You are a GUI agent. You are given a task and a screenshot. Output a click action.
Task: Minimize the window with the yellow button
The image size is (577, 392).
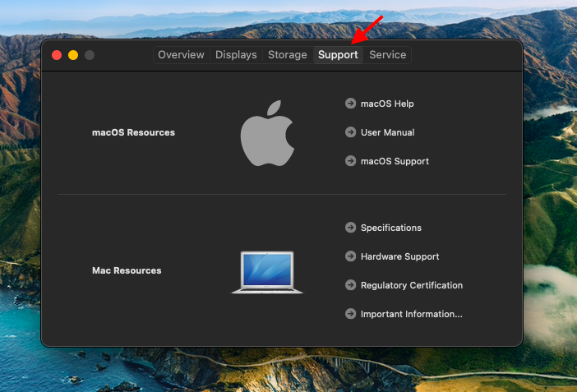[73, 55]
